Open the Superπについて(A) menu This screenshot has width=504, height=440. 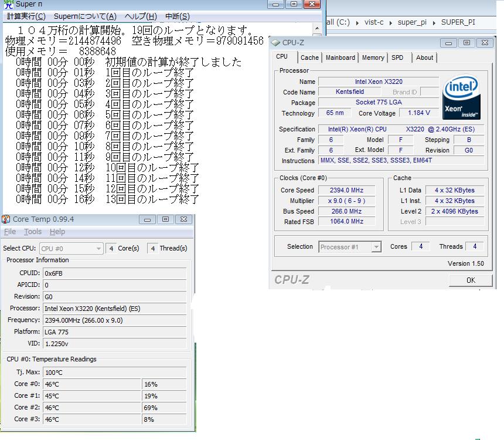coord(85,16)
